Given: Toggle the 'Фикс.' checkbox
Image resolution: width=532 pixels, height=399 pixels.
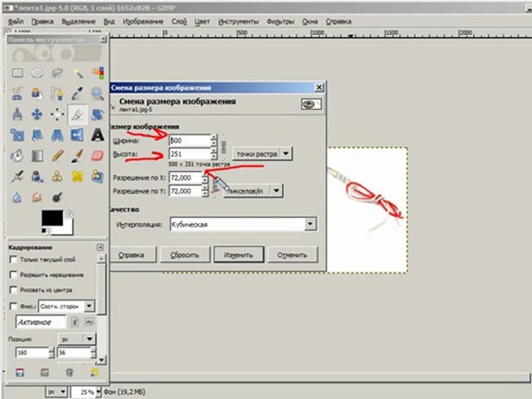Looking at the screenshot, I should (x=13, y=306).
